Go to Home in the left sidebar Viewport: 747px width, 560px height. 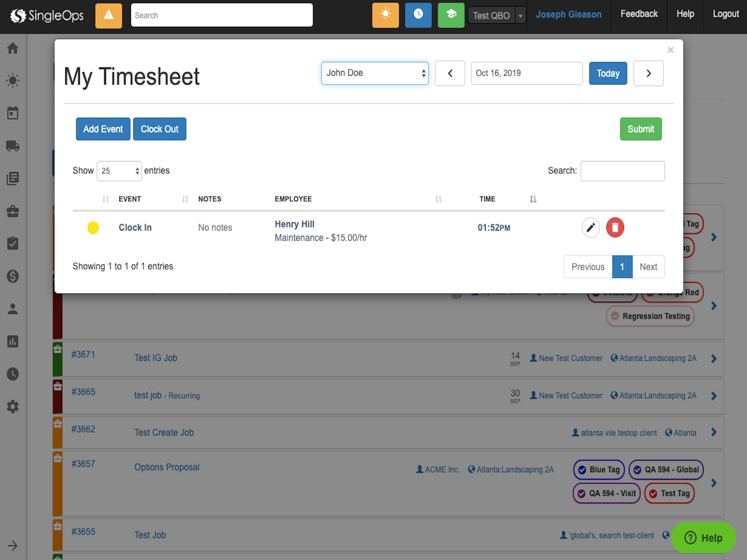point(13,48)
